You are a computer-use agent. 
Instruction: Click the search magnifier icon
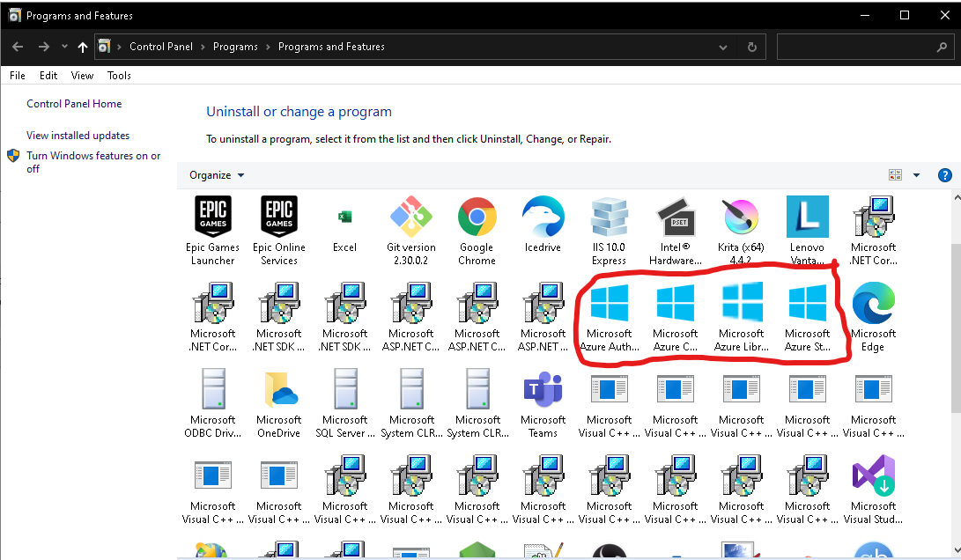(x=942, y=47)
